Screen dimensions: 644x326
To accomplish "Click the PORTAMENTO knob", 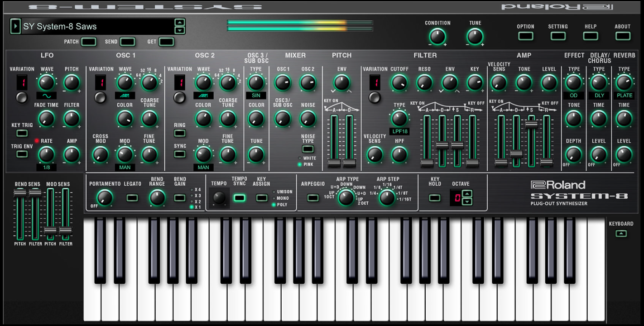I will pos(105,198).
